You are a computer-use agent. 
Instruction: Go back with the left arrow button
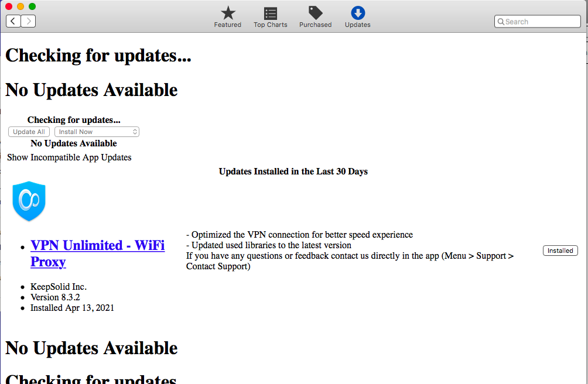[x=13, y=21]
